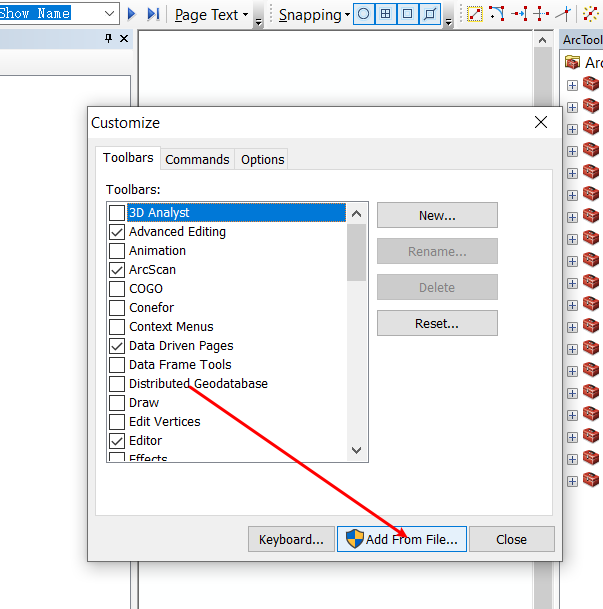The image size is (603, 609).
Task: Enable the COGO toolbar checkbox
Action: [x=117, y=289]
